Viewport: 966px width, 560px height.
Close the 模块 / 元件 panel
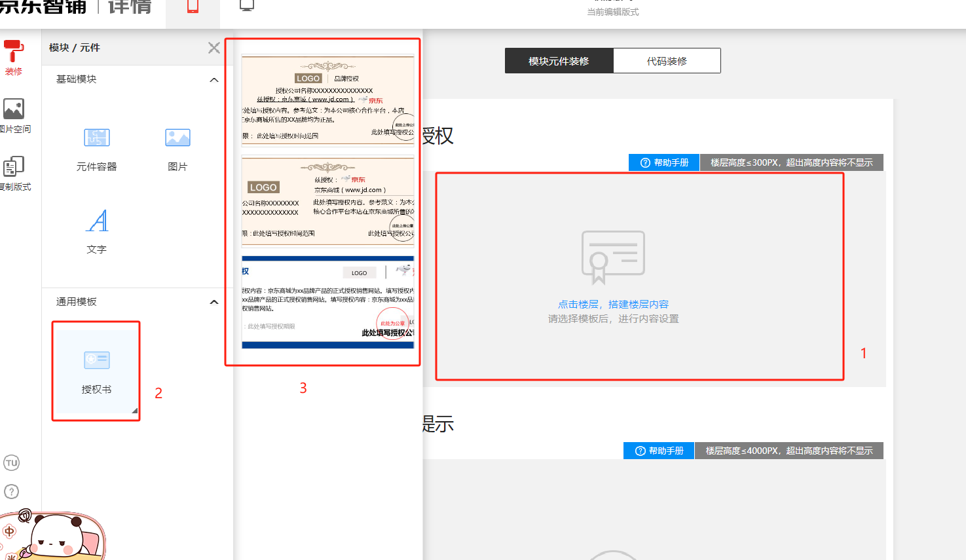click(x=214, y=48)
